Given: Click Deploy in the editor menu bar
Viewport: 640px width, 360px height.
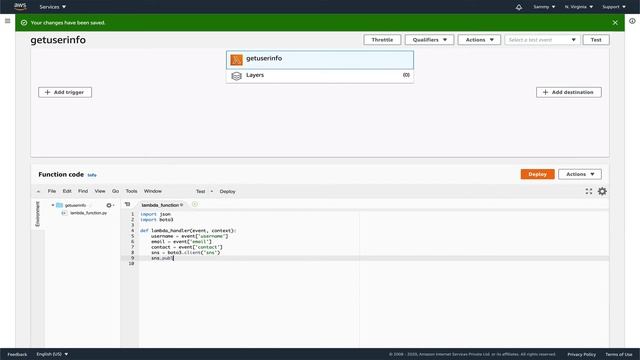Looking at the screenshot, I should (227, 191).
